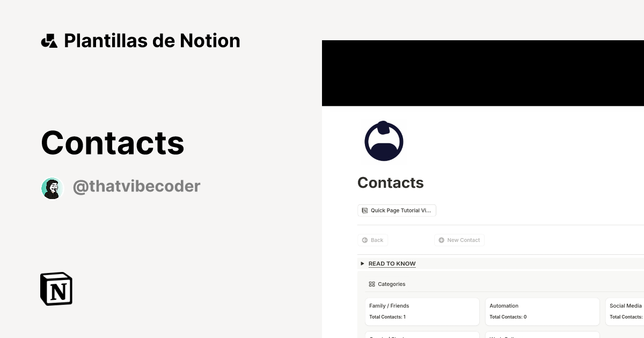The image size is (644, 338).
Task: Click the Plantillas de Notion header text
Action: tap(152, 40)
